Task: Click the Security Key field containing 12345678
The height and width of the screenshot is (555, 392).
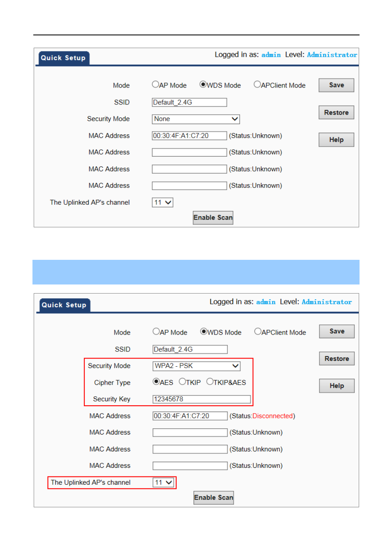Action: [x=201, y=399]
